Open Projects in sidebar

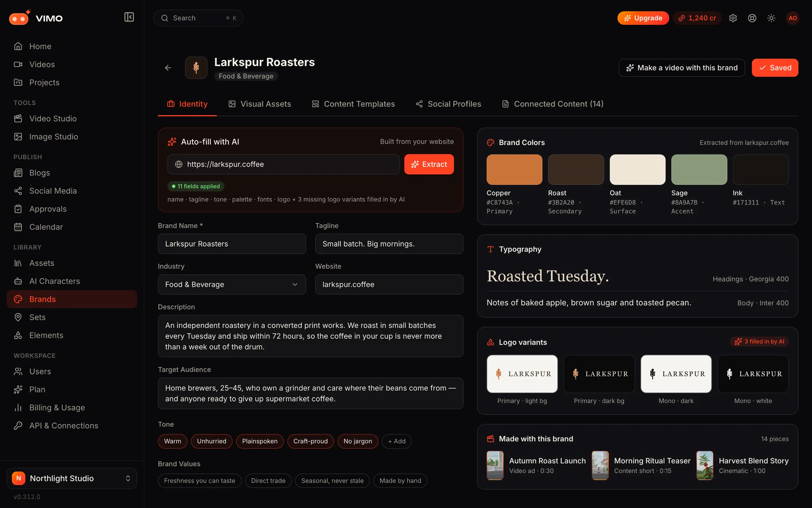72,82
